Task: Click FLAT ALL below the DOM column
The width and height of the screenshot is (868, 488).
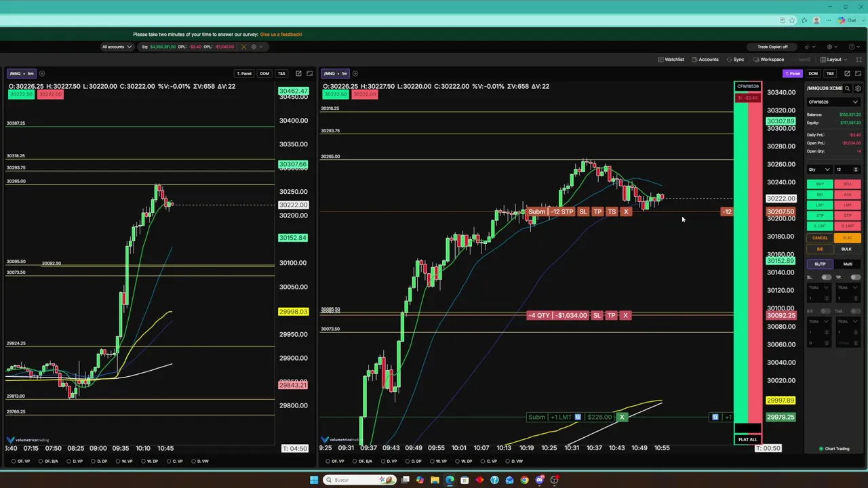Action: pyautogui.click(x=748, y=439)
